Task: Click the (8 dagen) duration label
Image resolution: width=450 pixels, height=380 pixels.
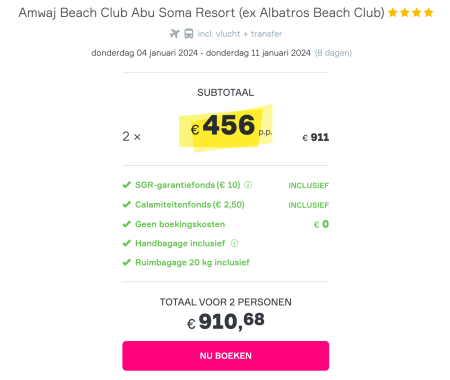Action: (333, 53)
